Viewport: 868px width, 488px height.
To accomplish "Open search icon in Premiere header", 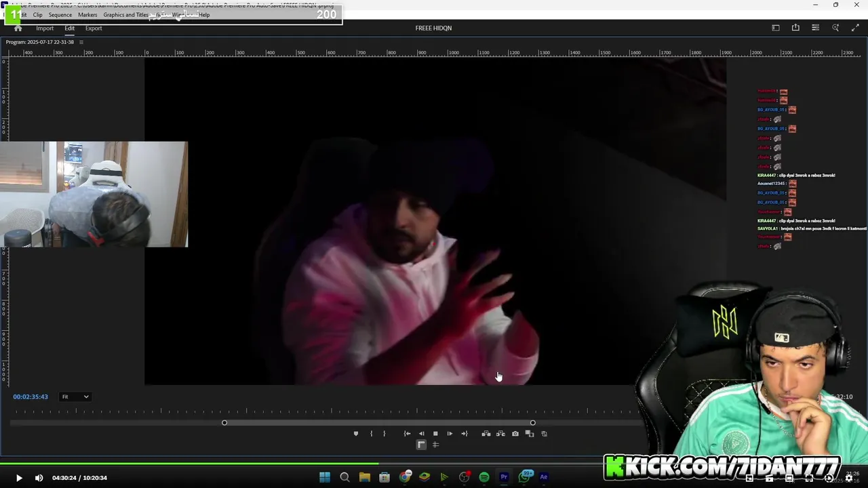I will (835, 28).
